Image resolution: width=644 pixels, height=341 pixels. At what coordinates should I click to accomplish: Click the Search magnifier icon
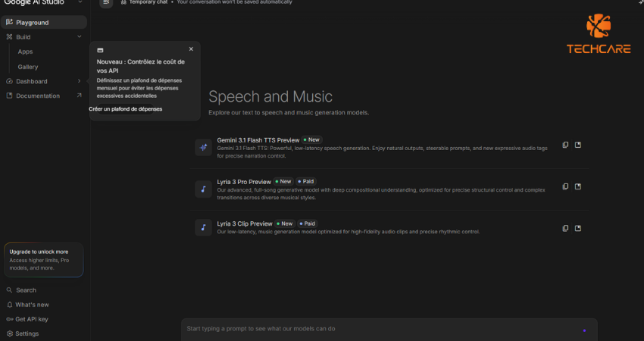pos(9,290)
